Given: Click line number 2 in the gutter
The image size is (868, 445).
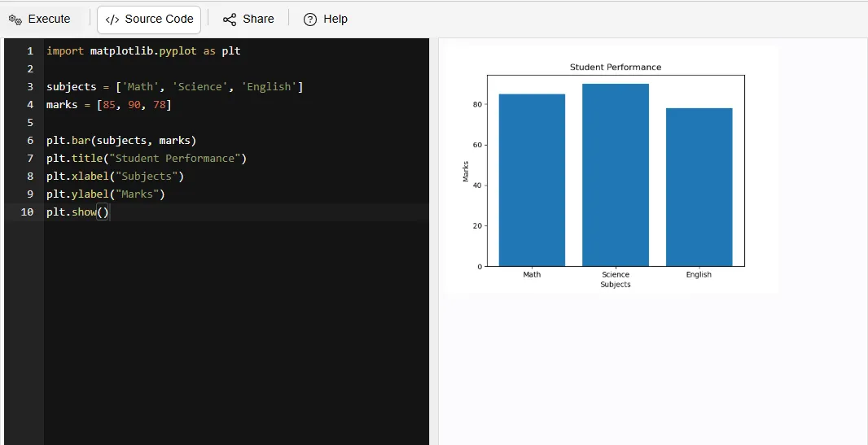Looking at the screenshot, I should click(30, 68).
